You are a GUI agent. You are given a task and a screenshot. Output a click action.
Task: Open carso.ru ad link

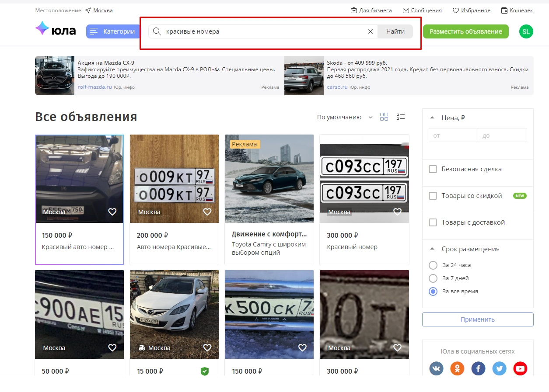pos(337,87)
